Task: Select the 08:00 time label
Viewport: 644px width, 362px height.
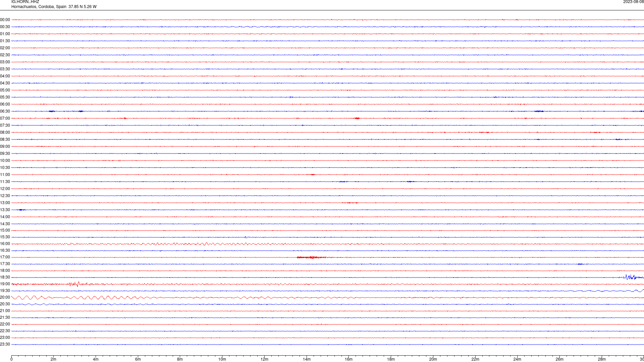Action: tap(5, 132)
